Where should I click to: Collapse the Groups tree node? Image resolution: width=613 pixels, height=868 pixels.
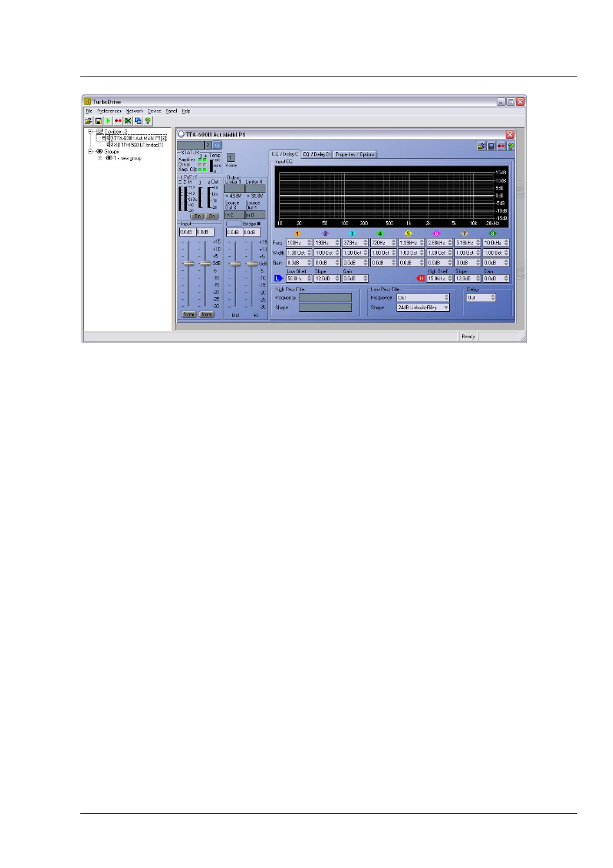tap(91, 152)
